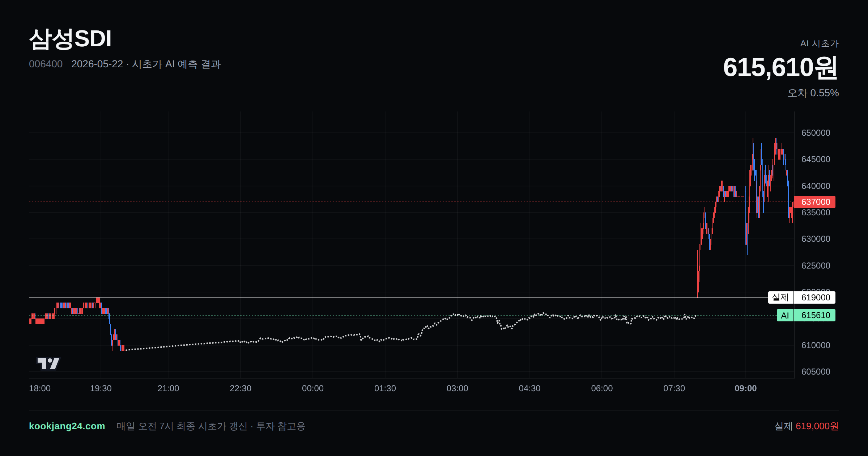The height and width of the screenshot is (456, 868).
Task: Click the 615,610원 headline price
Action: tap(780, 67)
